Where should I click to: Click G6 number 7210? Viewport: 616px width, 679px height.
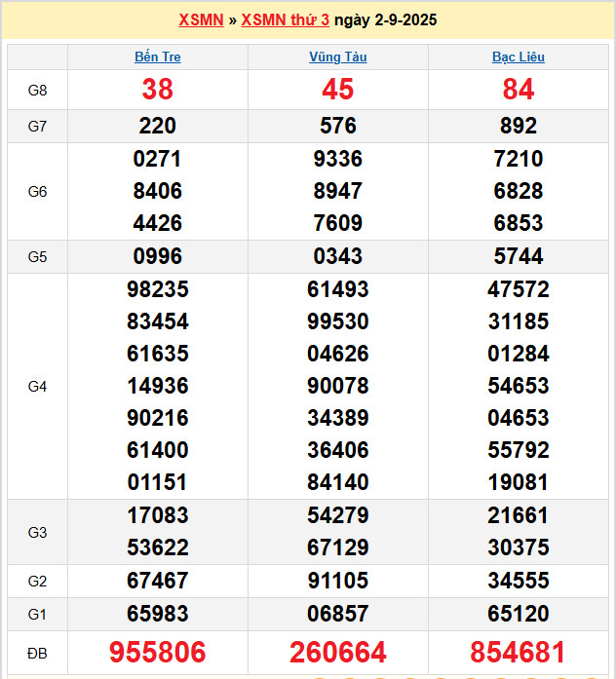click(519, 159)
